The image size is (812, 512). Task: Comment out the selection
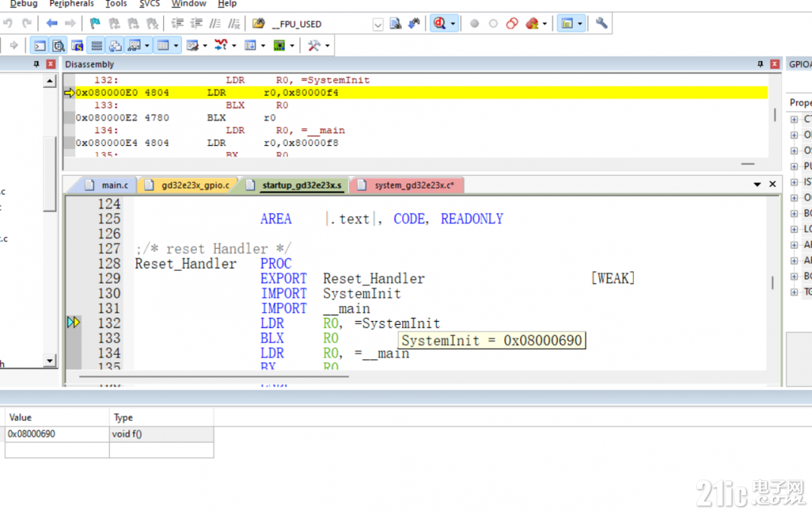pyautogui.click(x=215, y=23)
